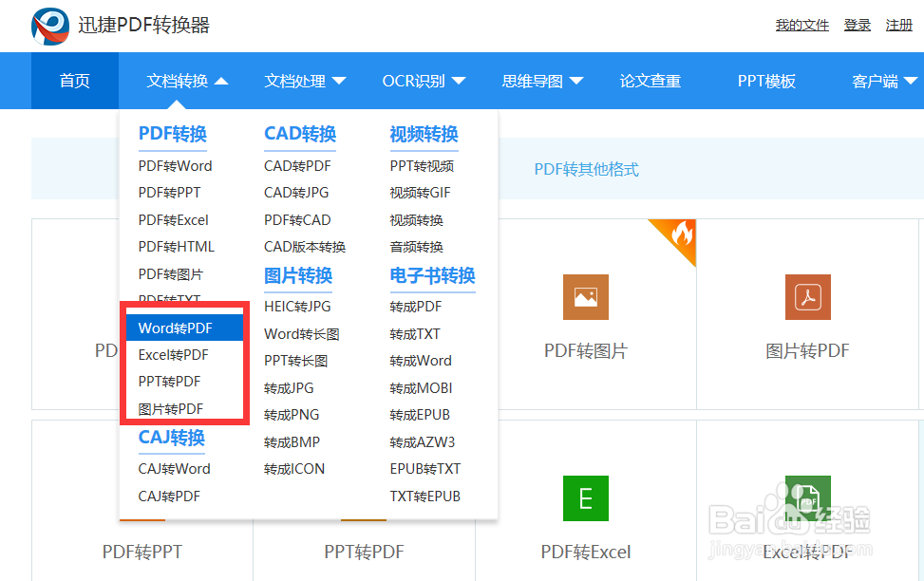Viewport: 924px width, 581px height.
Task: Click the 登录 link
Action: (857, 25)
